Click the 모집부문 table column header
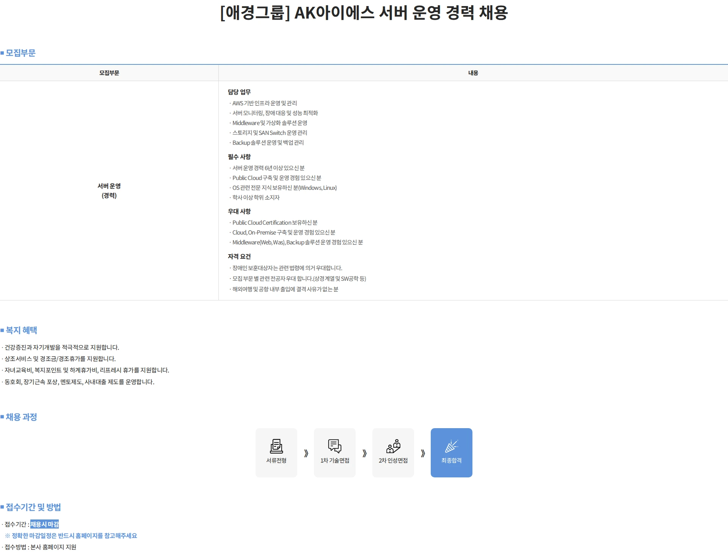The width and height of the screenshot is (728, 560). coord(109,73)
